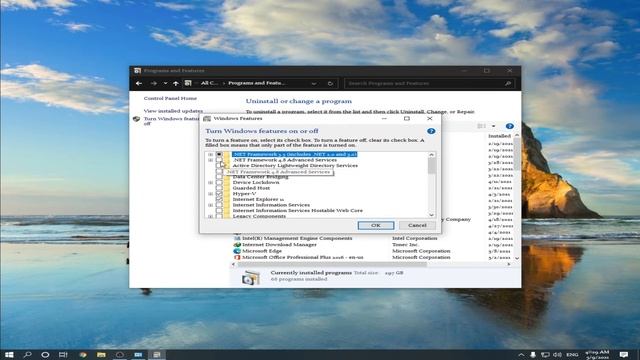Click the Programs and Features help icon

click(509, 126)
